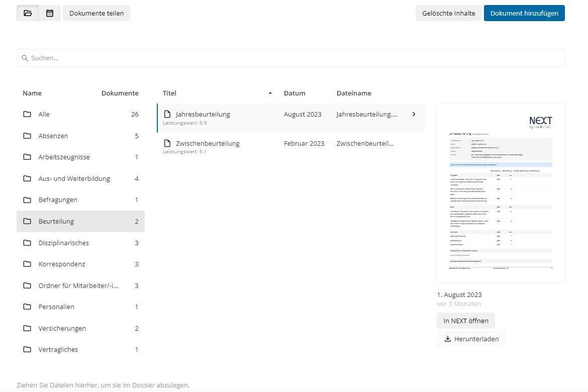588x392 pixels.
Task: Click the Jahresbeurteilung document icon
Action: [x=168, y=114]
